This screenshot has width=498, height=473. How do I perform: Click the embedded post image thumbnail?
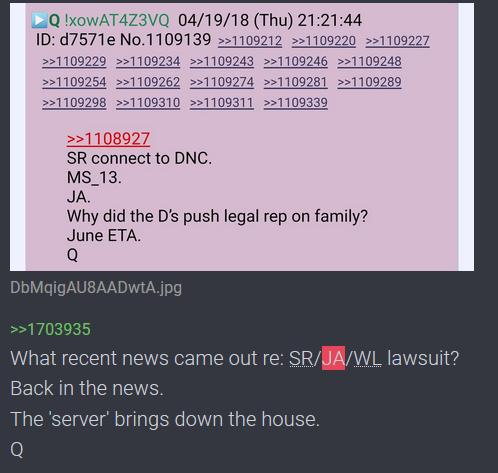coord(242,137)
